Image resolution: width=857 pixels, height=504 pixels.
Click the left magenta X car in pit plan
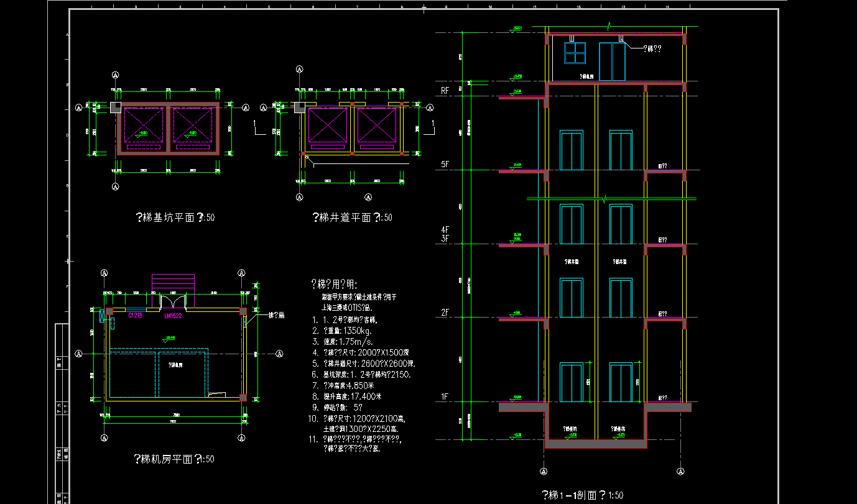pos(144,126)
